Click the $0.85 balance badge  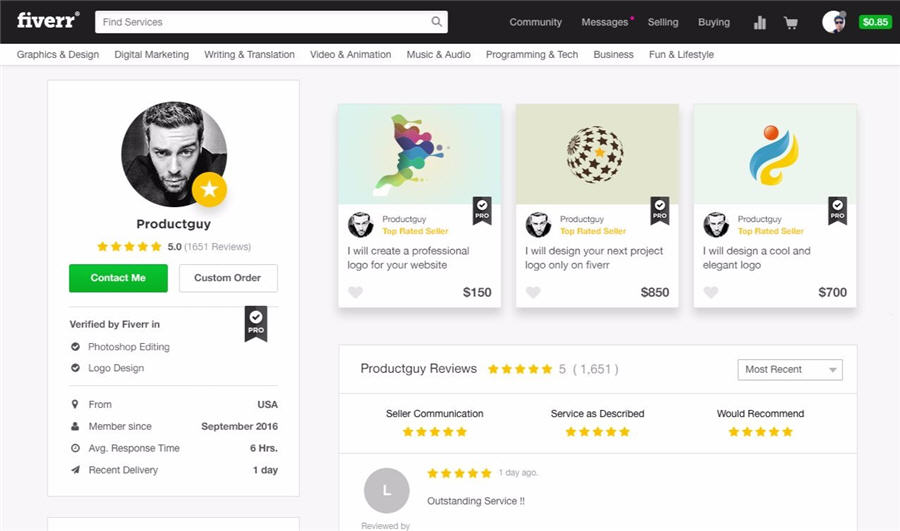[875, 22]
